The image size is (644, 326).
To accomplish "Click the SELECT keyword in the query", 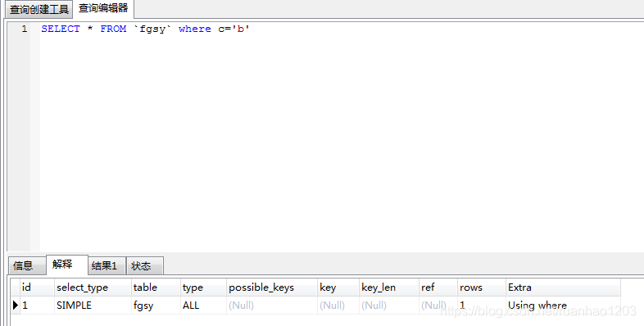I will pos(61,29).
